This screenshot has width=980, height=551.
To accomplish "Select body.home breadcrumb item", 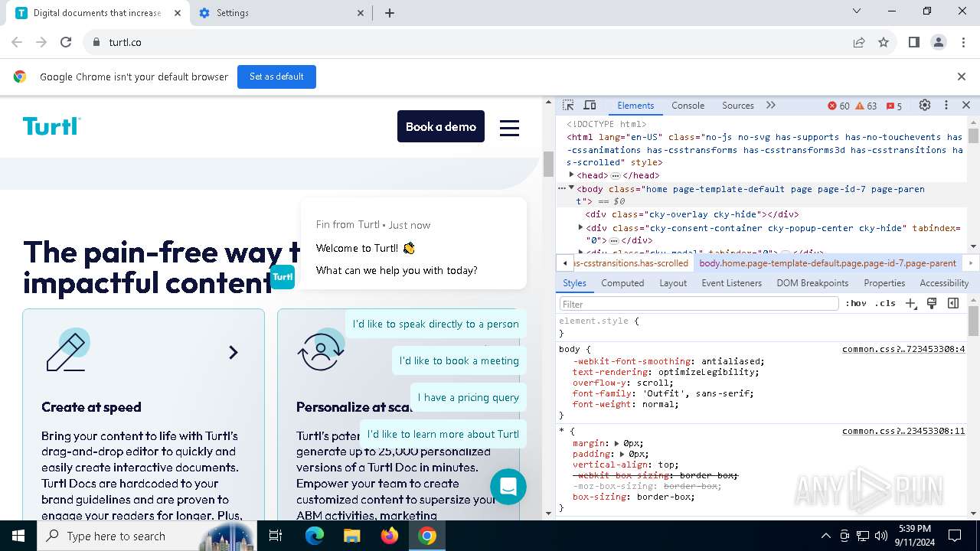I will (x=828, y=263).
